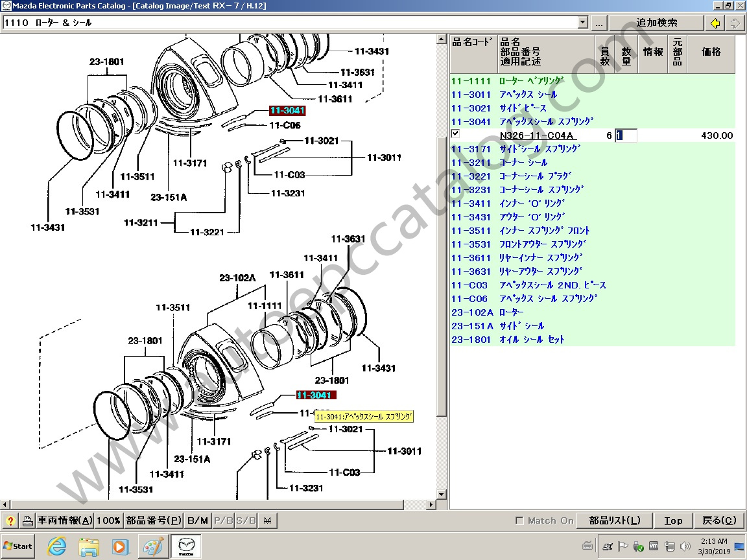Open the 部品リスト(L) parts list button
Screen dimensions: 747x560
pos(615,520)
